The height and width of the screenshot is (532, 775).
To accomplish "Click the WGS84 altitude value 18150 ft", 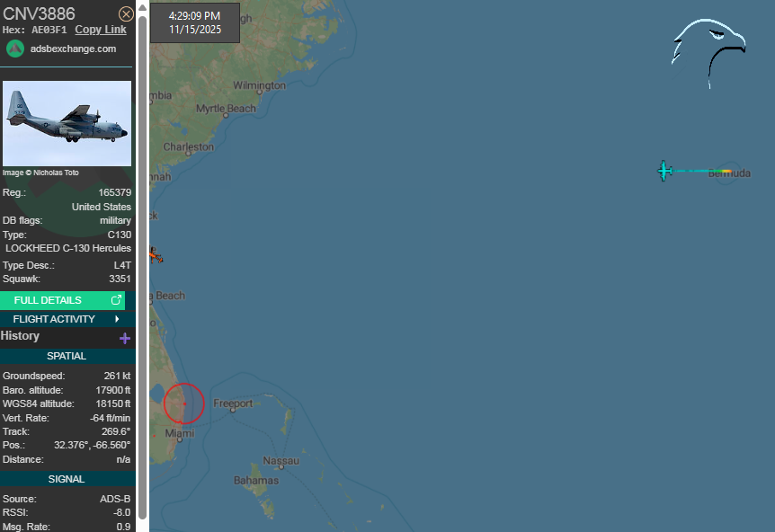I will pyautogui.click(x=113, y=404).
